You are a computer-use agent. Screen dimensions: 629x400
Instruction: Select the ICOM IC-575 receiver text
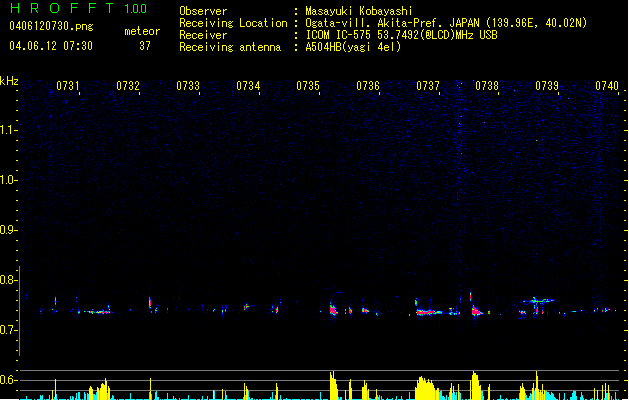coord(402,35)
